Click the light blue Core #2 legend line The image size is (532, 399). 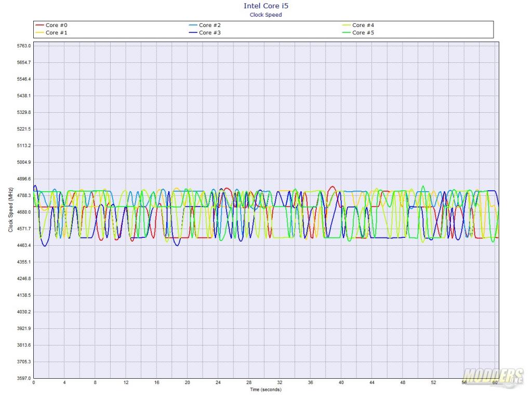[x=193, y=25]
